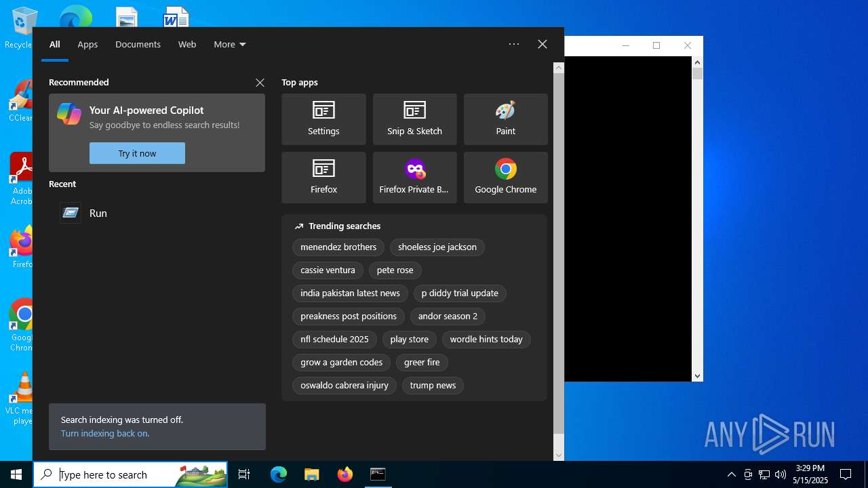
Task: Search india pakistan latest news
Action: 350,293
